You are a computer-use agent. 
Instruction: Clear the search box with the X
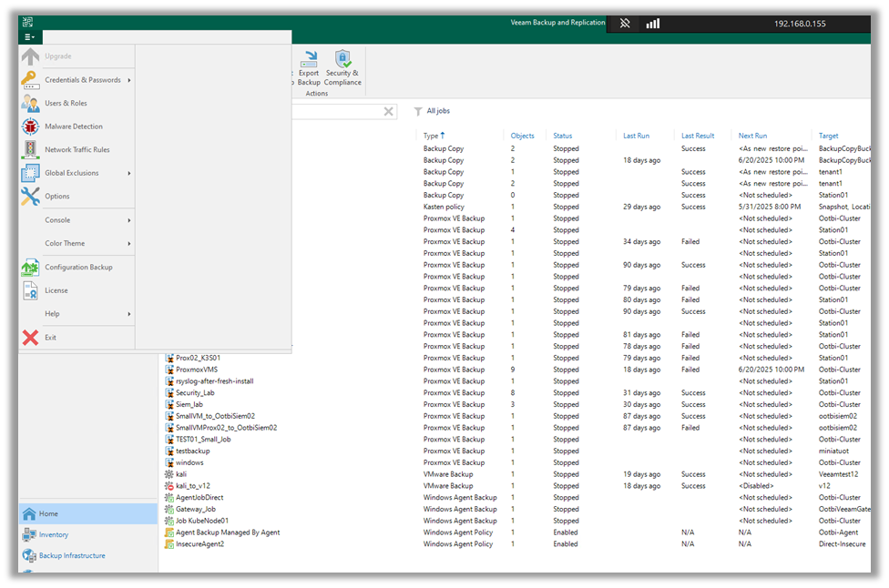(x=387, y=111)
